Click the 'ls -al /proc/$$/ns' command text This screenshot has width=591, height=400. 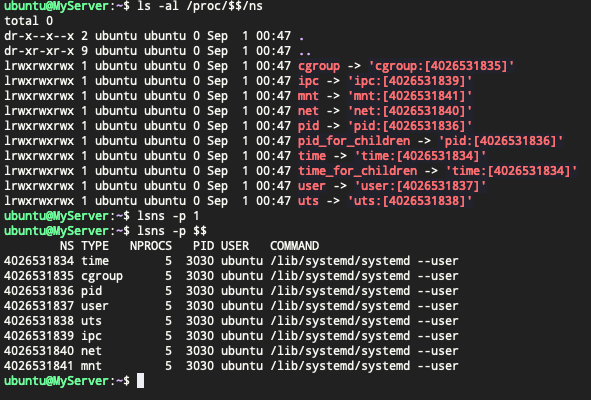pyautogui.click(x=200, y=6)
